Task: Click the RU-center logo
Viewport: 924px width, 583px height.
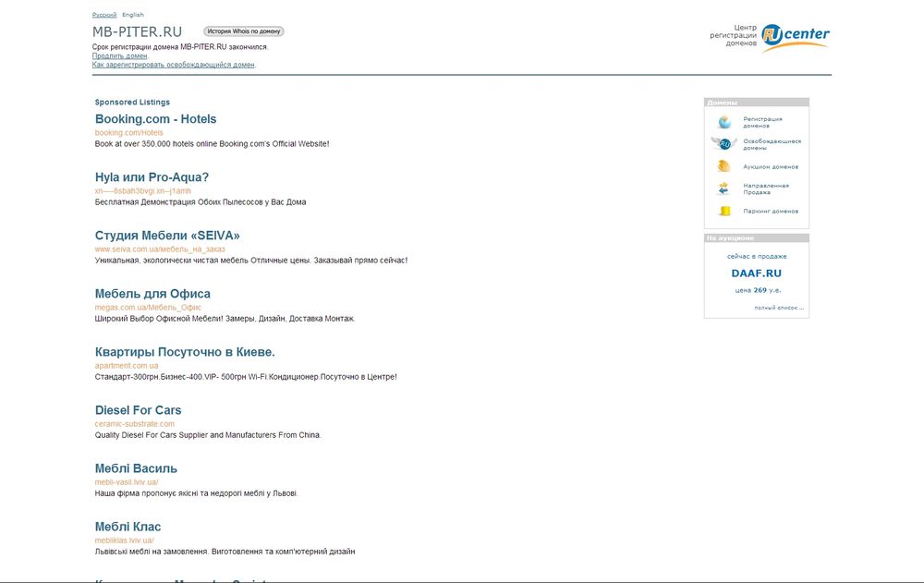Action: click(795, 37)
